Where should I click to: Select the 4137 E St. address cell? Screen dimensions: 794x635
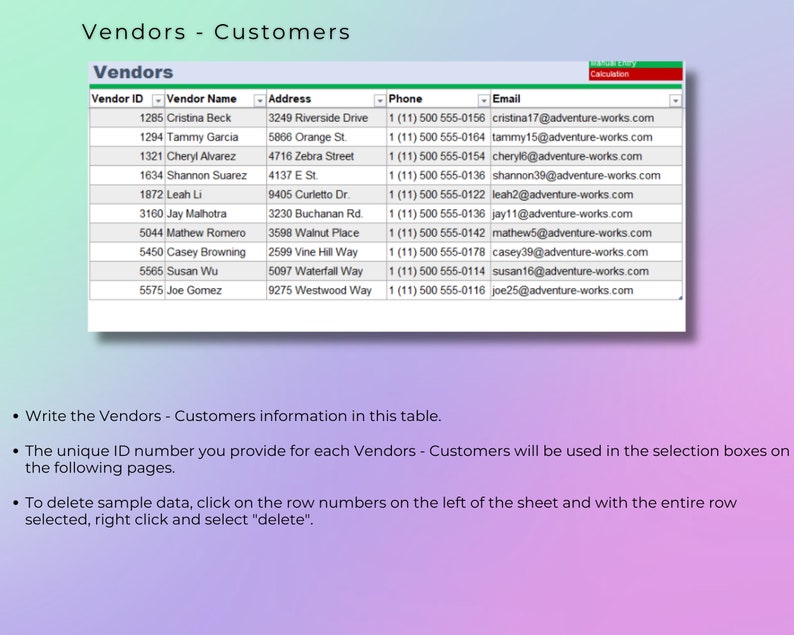tap(327, 176)
